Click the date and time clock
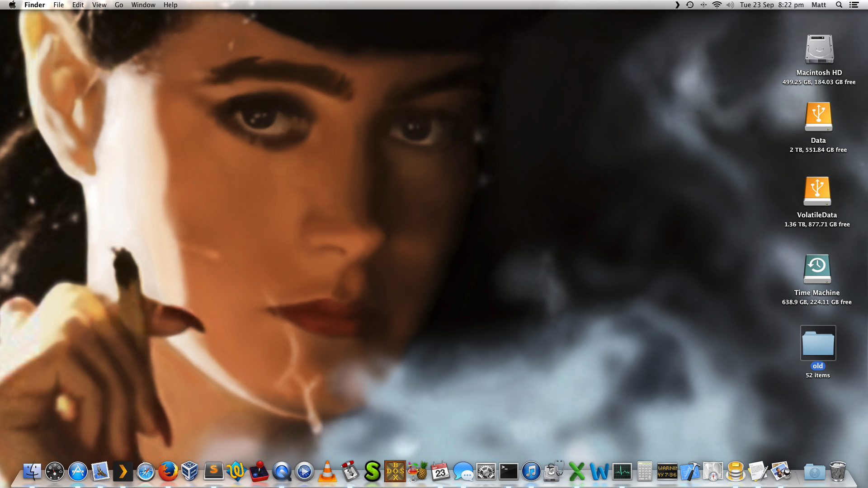Screen dimensions: 868x488 772,5
